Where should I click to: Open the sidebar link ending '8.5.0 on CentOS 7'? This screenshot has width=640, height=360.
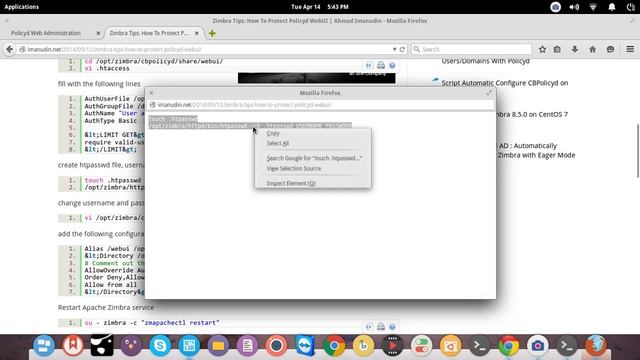532,114
